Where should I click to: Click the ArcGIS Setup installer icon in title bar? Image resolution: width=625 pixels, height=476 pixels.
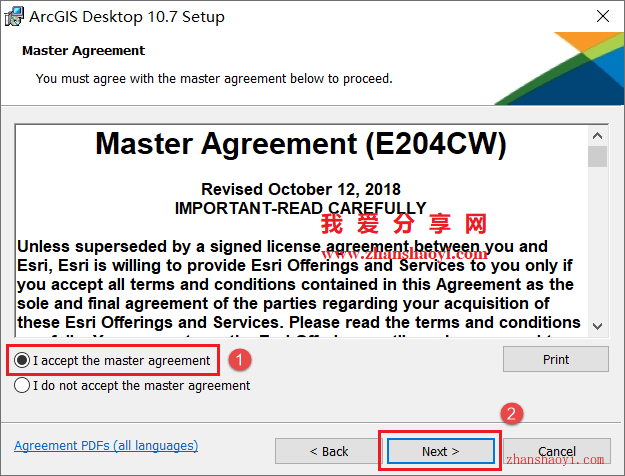click(x=14, y=16)
